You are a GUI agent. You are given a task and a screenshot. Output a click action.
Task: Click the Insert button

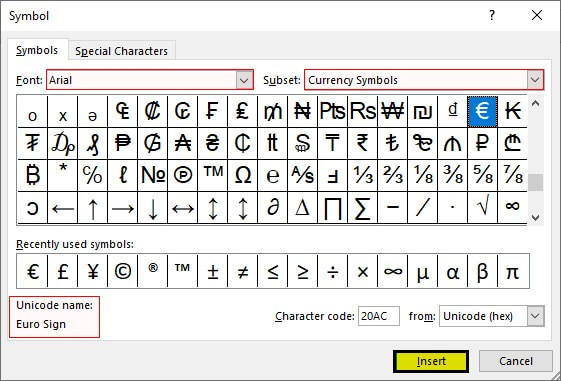click(431, 361)
